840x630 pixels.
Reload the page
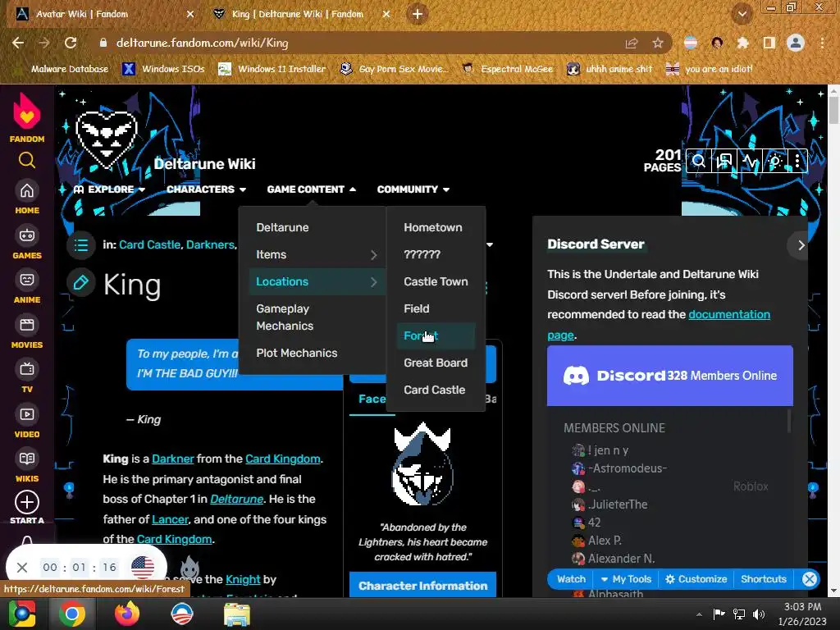click(x=71, y=43)
